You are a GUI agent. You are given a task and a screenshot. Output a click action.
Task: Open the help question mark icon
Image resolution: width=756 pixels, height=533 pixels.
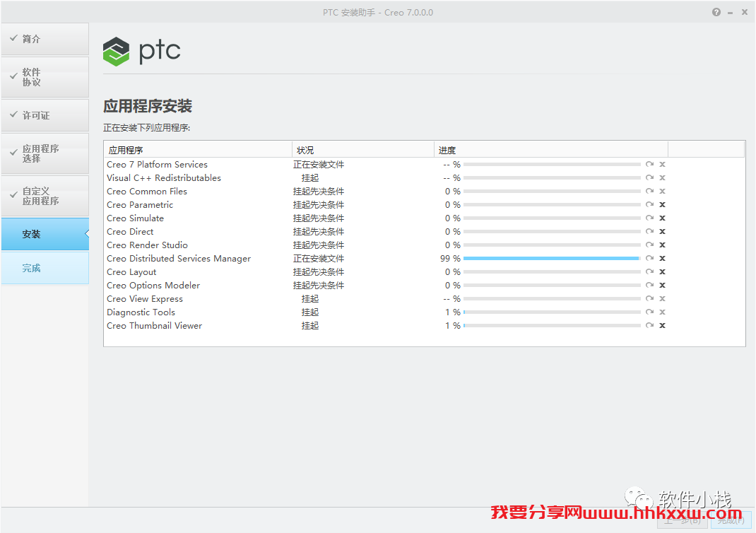point(716,13)
